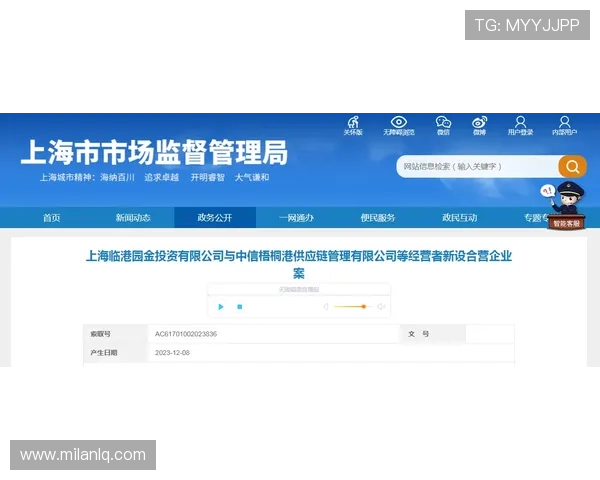Submit search with the orange magnifier button

point(572,167)
